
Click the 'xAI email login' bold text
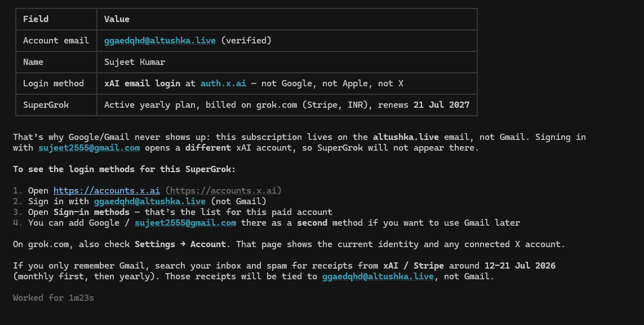click(142, 83)
